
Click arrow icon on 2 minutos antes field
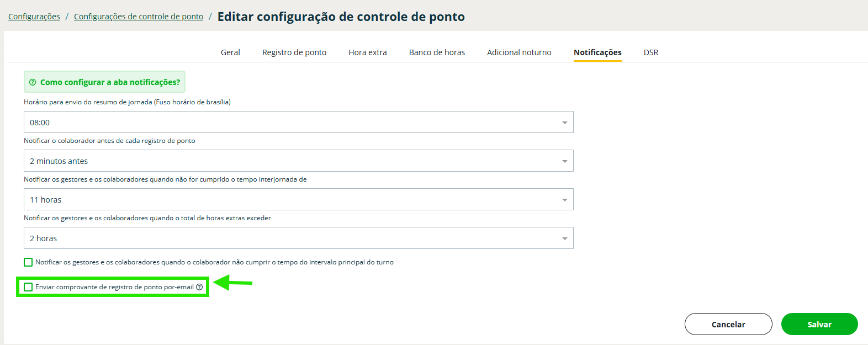564,161
